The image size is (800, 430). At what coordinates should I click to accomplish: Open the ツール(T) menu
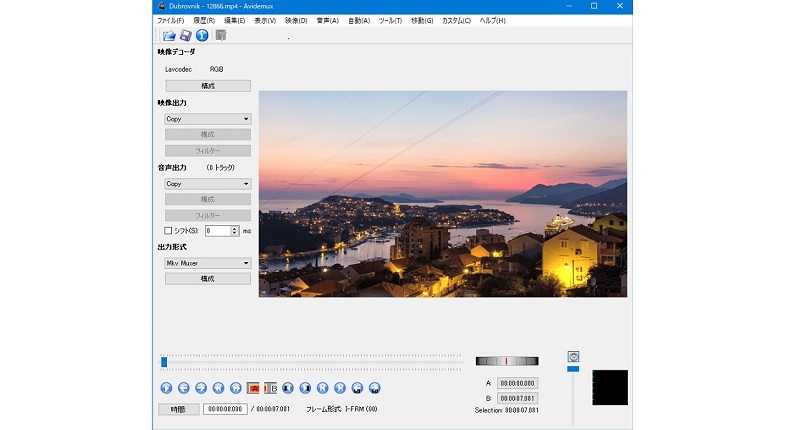pos(391,20)
